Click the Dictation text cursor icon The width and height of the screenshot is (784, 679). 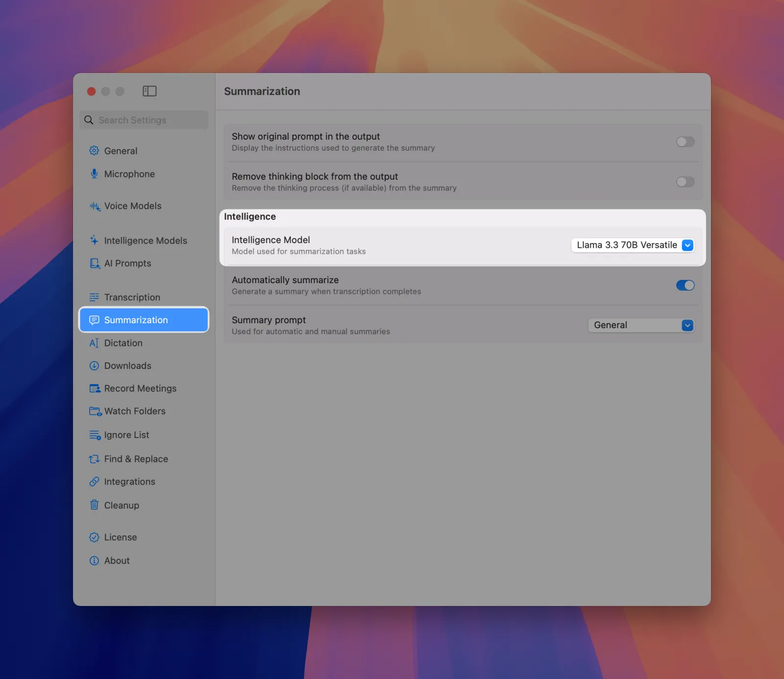[94, 343]
